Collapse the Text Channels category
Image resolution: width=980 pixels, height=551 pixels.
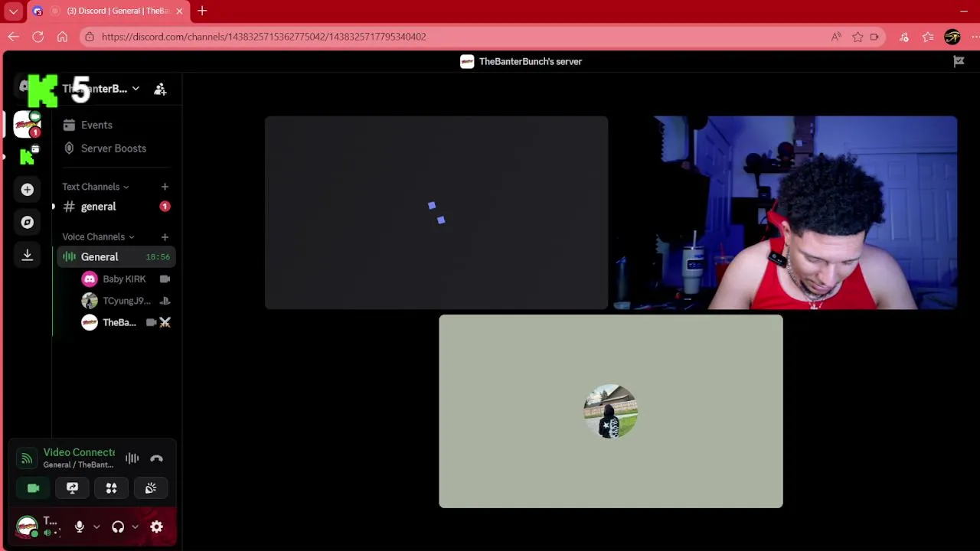(x=96, y=187)
